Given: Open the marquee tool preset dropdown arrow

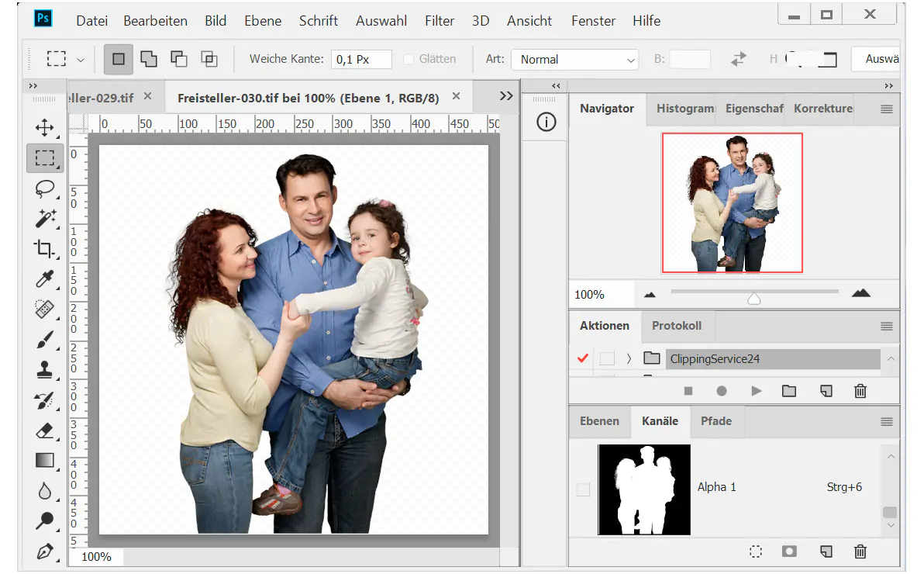Looking at the screenshot, I should [81, 59].
